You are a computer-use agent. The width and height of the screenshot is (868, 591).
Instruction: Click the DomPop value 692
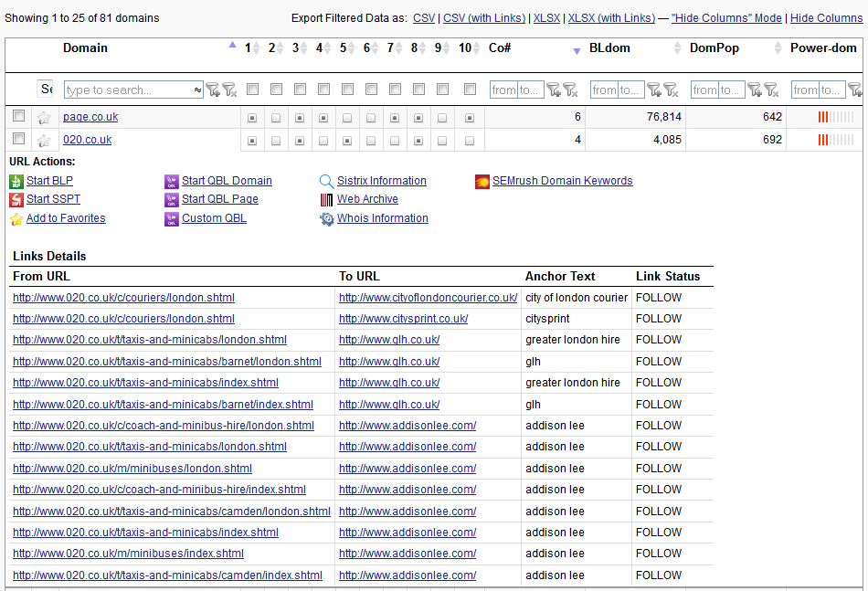[772, 140]
